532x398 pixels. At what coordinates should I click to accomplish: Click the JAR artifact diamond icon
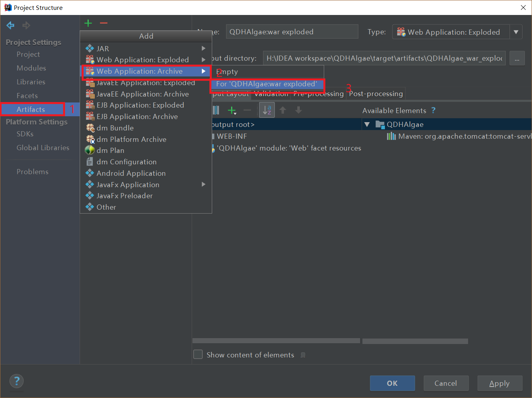(x=90, y=48)
